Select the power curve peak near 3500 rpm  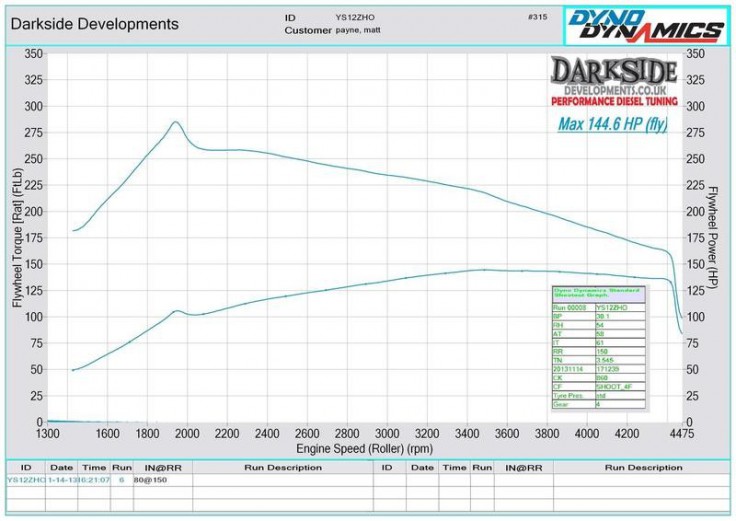(x=483, y=269)
